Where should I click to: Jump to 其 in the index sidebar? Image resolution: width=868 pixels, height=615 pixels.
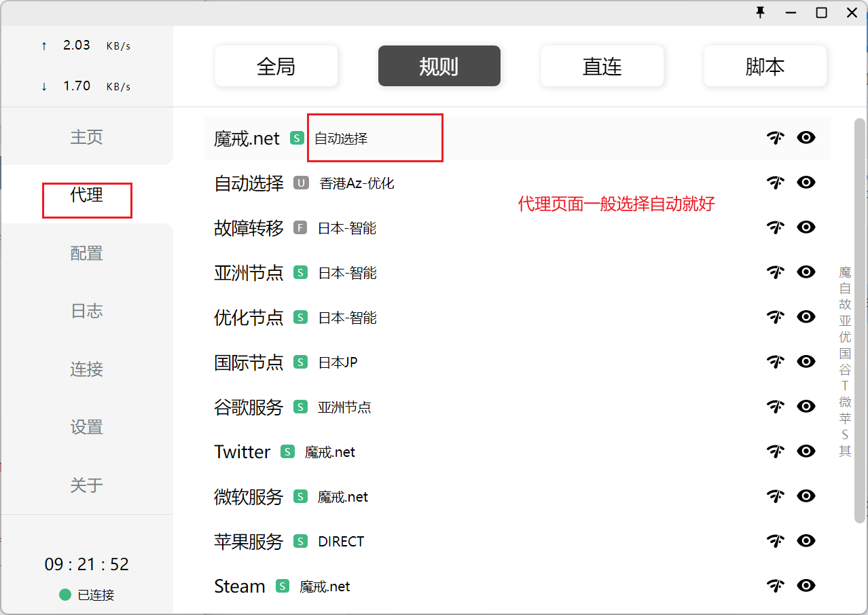pos(845,451)
